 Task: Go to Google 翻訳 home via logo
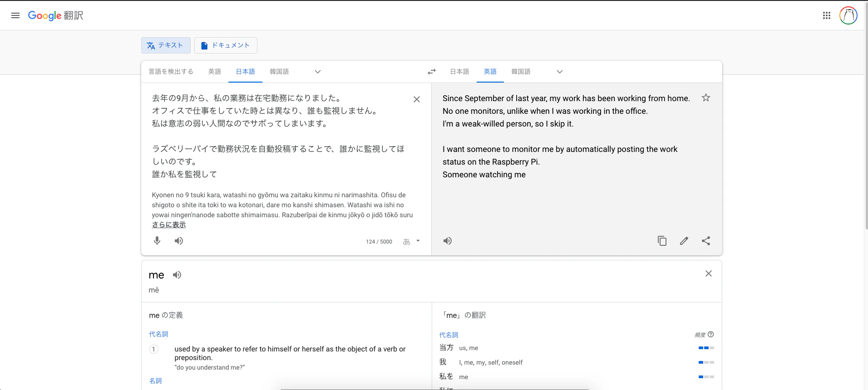pyautogui.click(x=55, y=15)
